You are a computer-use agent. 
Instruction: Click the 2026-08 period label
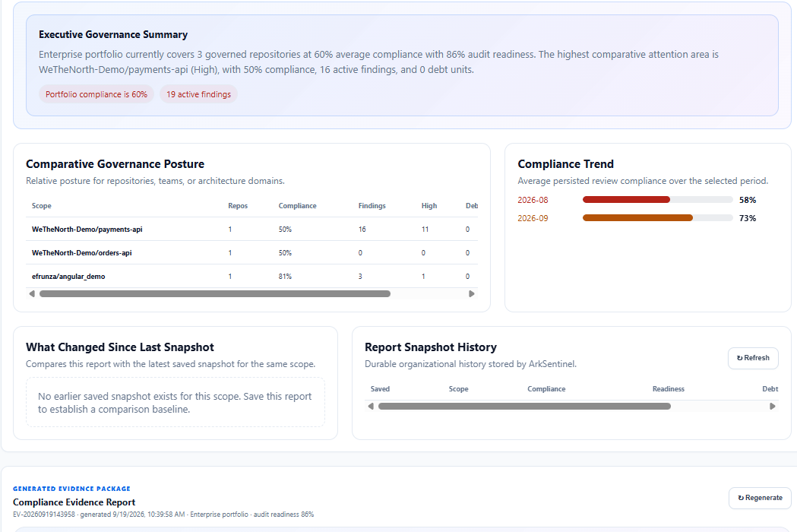pos(533,200)
